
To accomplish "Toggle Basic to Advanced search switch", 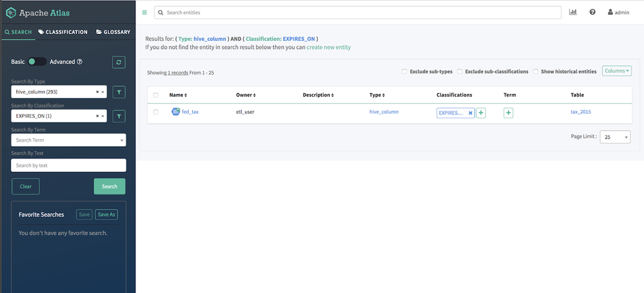I will (x=37, y=62).
